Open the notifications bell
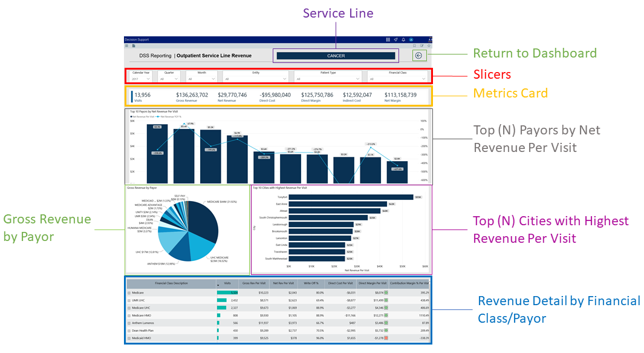 coord(403,39)
